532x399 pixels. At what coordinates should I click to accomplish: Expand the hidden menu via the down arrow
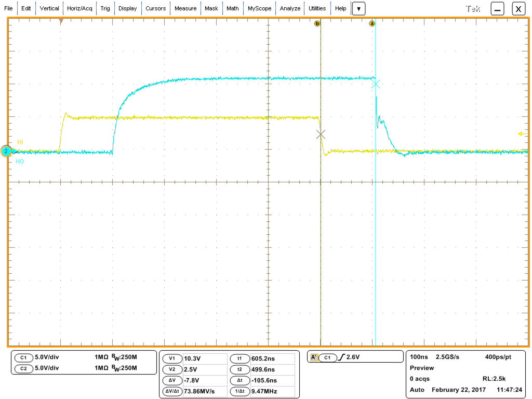358,8
